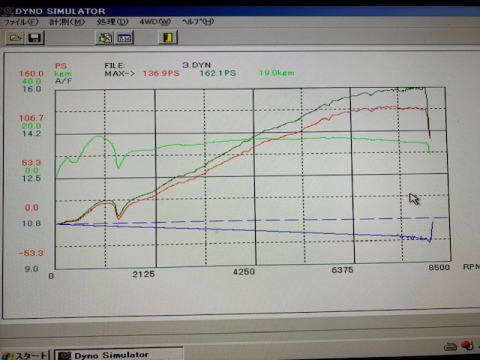This screenshot has width=480, height=360.
Task: Open the ファイル(F) menu
Action: tap(21, 22)
